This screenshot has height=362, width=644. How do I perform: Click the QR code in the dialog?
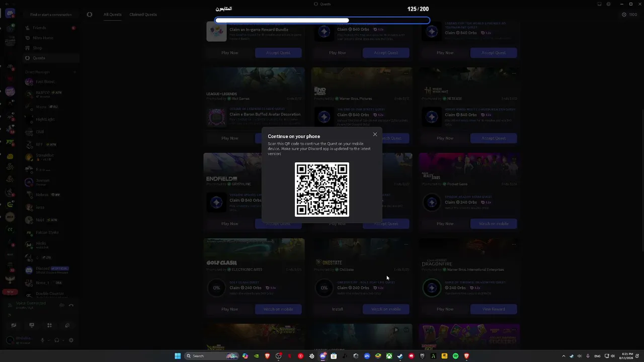[322, 190]
